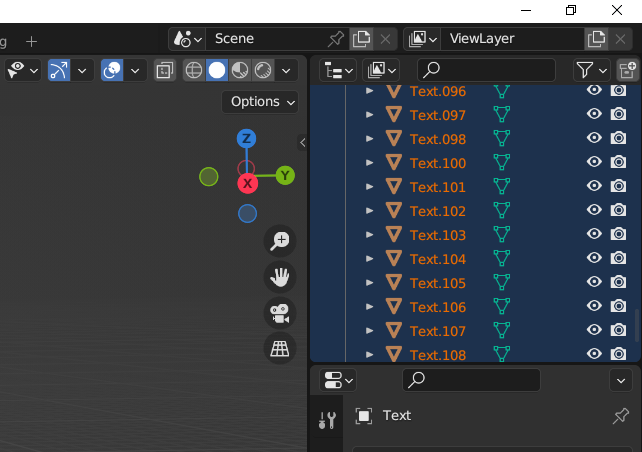
Task: Open the Options dropdown in viewport
Action: [x=260, y=102]
